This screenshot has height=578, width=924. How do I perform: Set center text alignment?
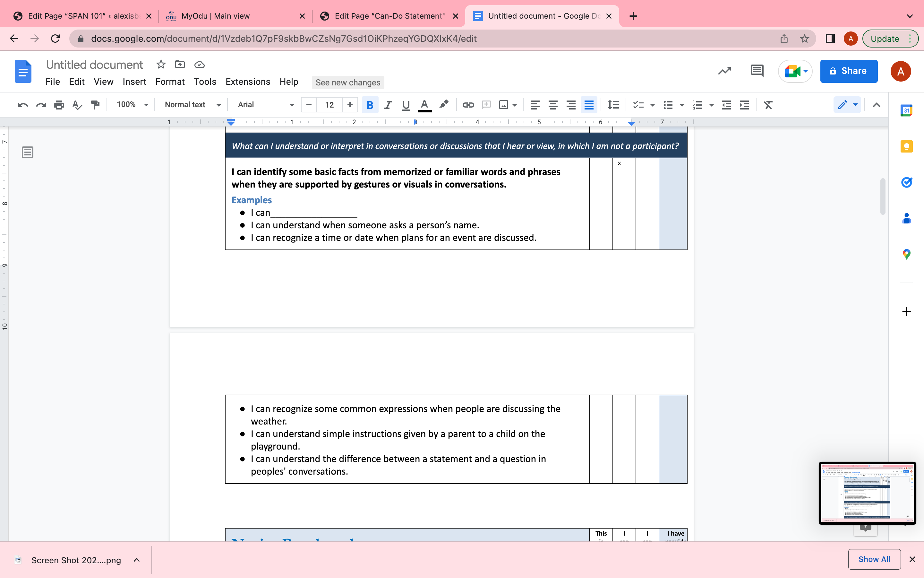553,105
